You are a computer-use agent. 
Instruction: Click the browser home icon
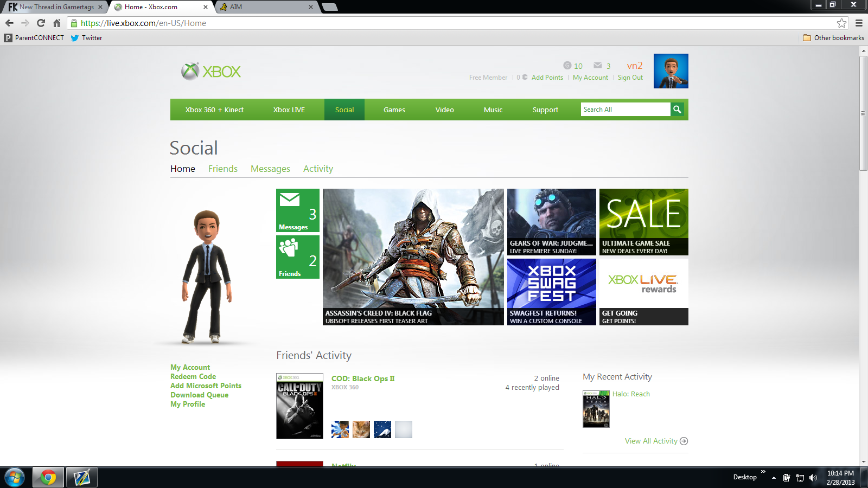[x=56, y=23]
